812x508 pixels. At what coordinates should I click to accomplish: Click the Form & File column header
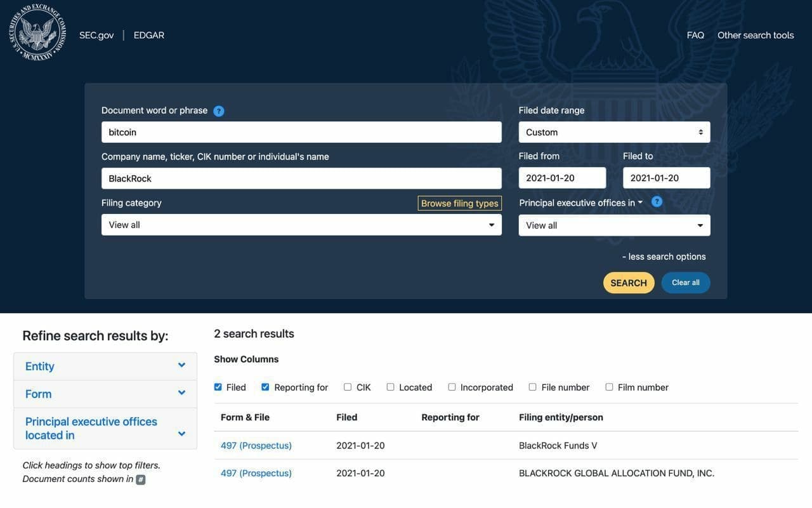click(x=245, y=417)
